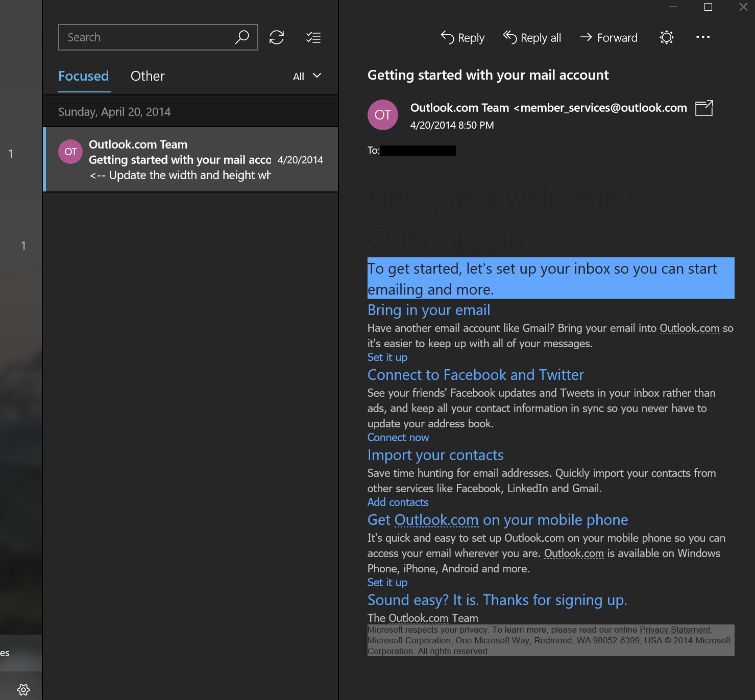
Task: Minimize the Mail window
Action: pos(673,7)
